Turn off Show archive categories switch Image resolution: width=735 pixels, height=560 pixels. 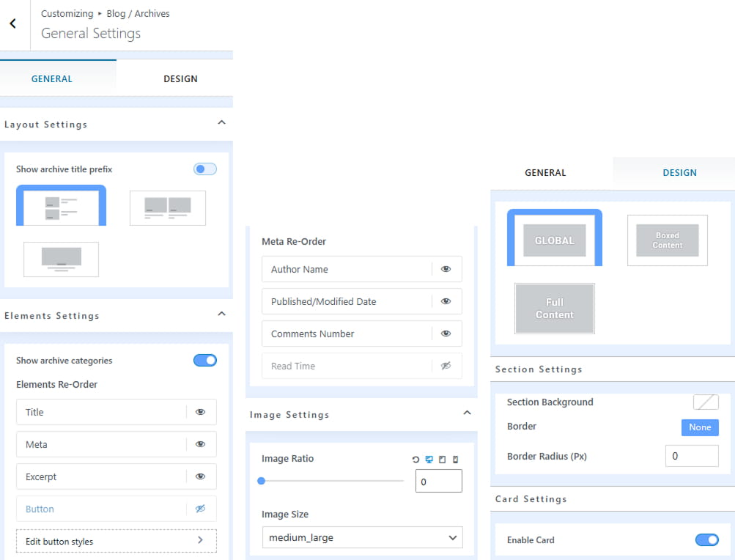pos(205,360)
